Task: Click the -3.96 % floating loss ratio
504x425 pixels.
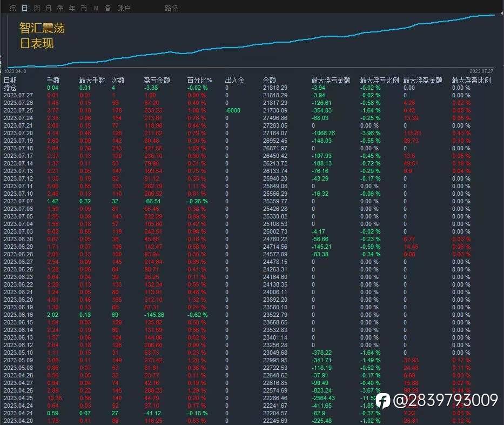Action: [370, 133]
